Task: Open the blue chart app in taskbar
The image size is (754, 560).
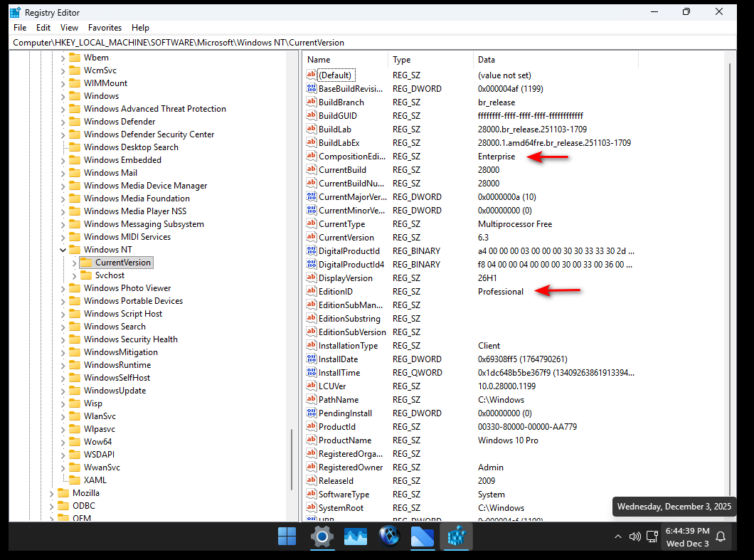Action: (356, 537)
